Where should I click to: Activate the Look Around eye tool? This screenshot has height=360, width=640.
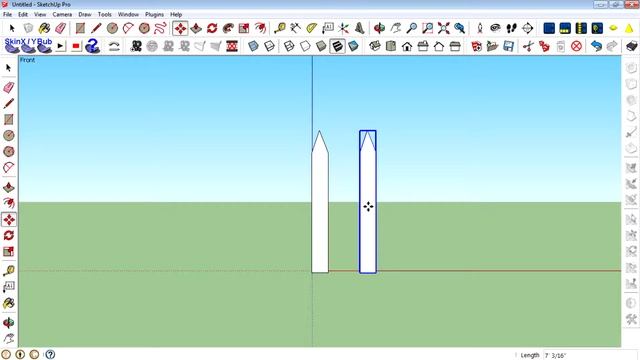pyautogui.click(x=496, y=28)
